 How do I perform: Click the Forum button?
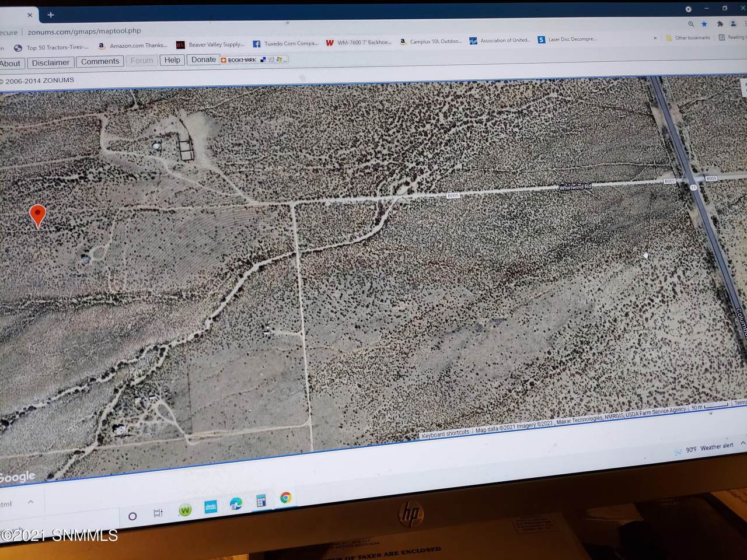(x=142, y=61)
